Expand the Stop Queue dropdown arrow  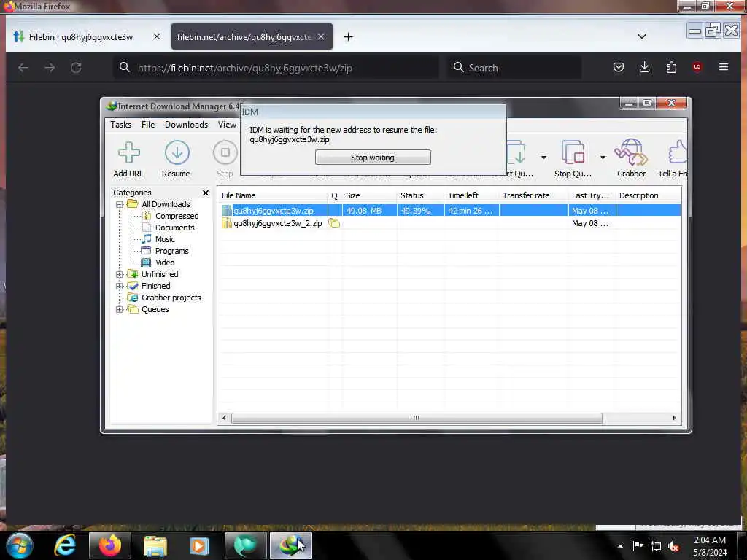pos(603,157)
